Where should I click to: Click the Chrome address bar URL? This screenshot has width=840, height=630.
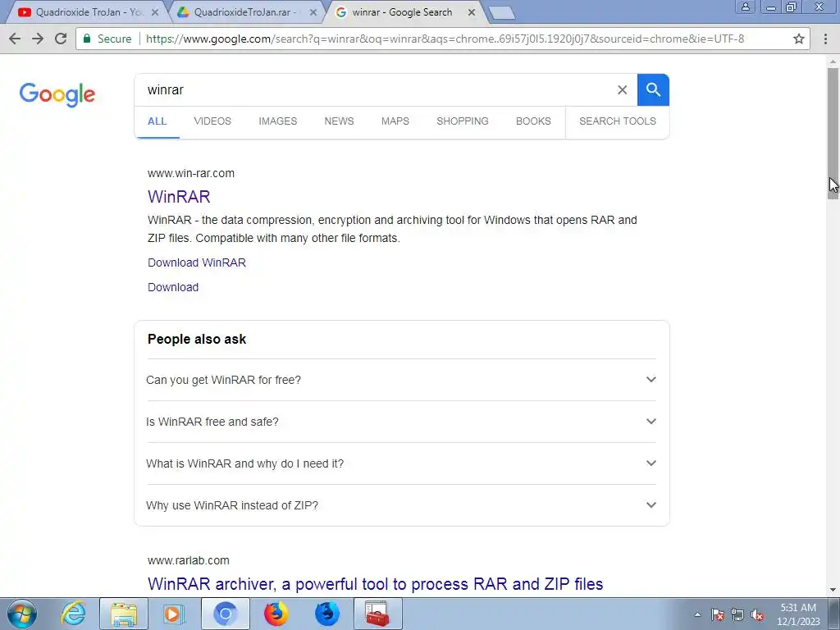tap(445, 39)
